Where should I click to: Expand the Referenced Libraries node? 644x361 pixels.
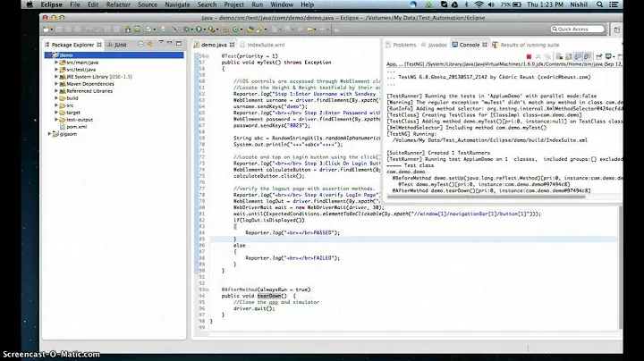point(56,90)
